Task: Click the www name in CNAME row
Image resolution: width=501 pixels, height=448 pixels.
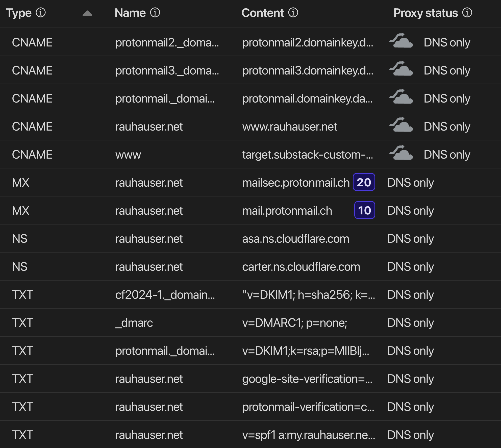Action: [128, 155]
